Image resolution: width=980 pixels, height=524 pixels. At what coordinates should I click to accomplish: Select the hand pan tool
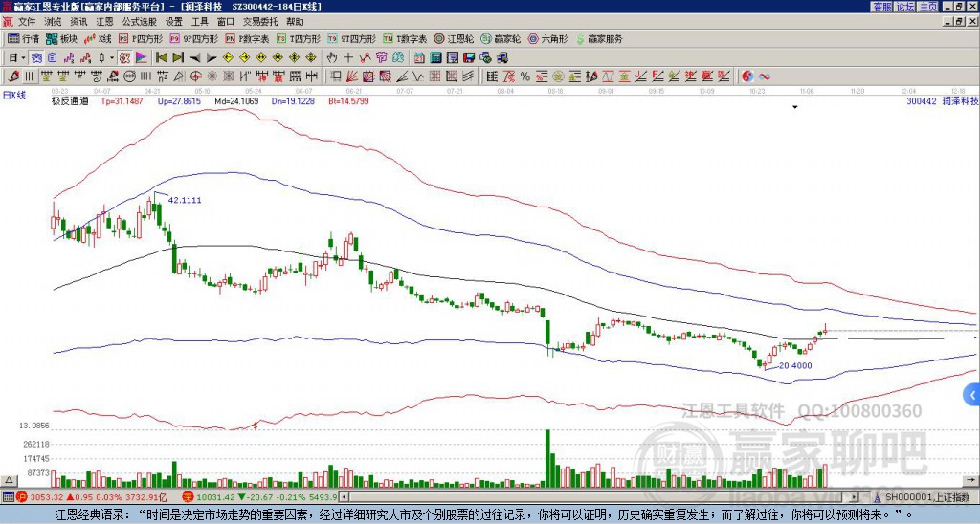[331, 58]
